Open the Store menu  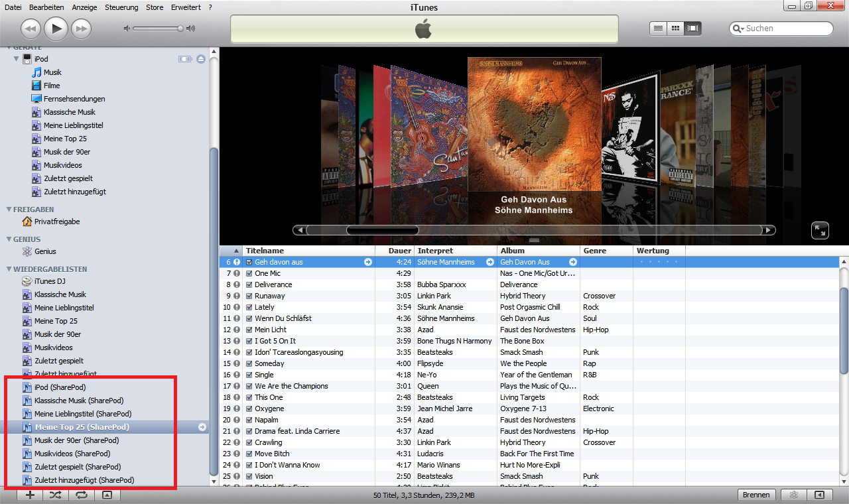155,7
